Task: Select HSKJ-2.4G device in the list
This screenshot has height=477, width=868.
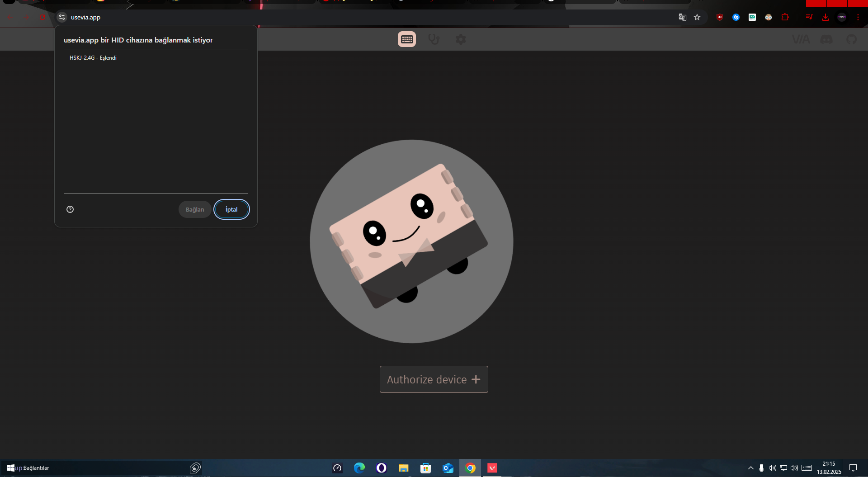Action: point(93,58)
